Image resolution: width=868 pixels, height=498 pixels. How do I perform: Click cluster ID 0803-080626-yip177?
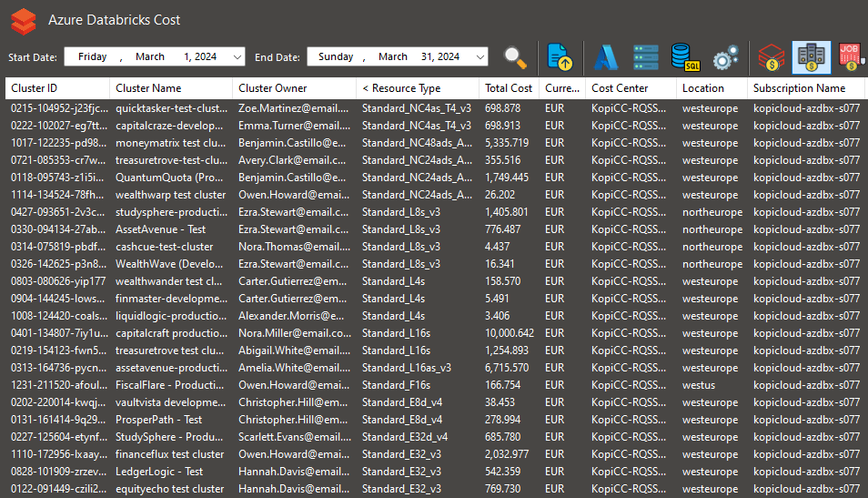tap(57, 281)
